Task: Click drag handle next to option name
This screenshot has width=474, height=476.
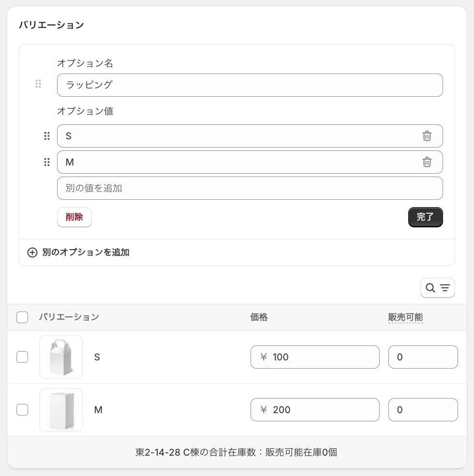Action: tap(38, 84)
